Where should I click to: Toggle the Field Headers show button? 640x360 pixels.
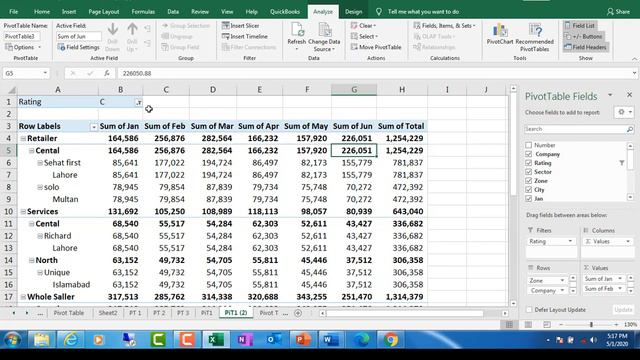pos(585,47)
